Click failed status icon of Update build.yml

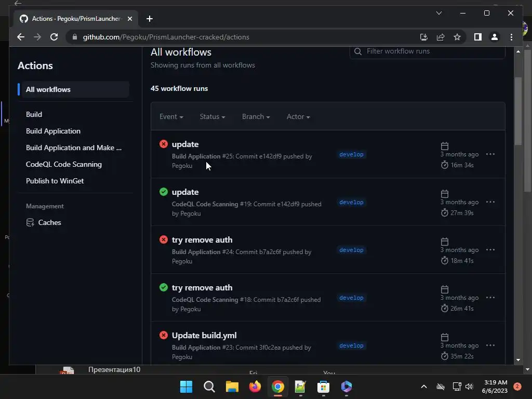(x=164, y=335)
